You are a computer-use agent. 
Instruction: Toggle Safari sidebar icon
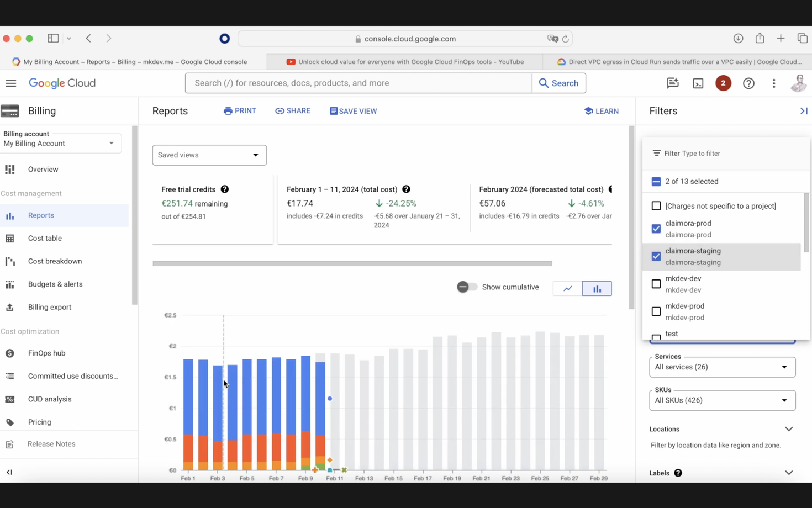coord(53,38)
